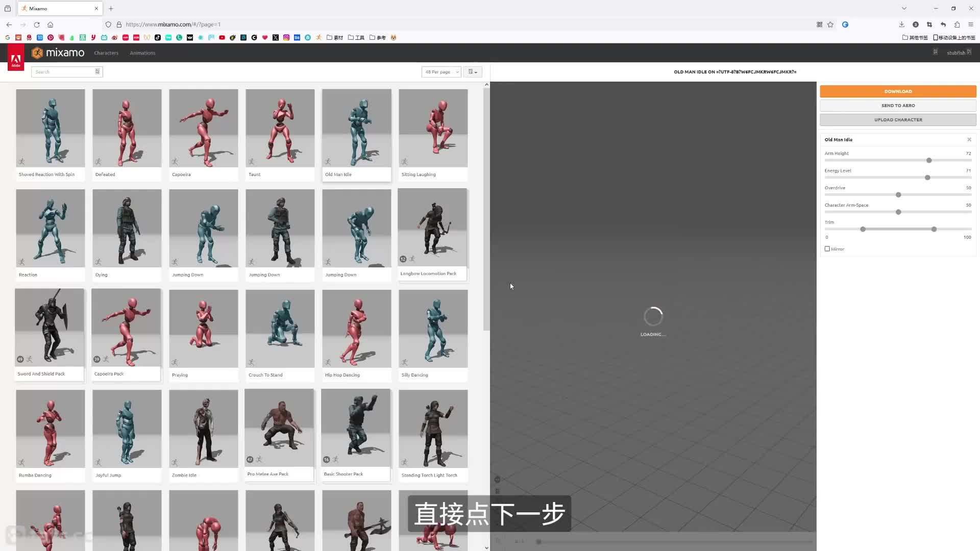Open the X (Twitter) bookmark icon
Image resolution: width=980 pixels, height=551 pixels.
click(276, 37)
